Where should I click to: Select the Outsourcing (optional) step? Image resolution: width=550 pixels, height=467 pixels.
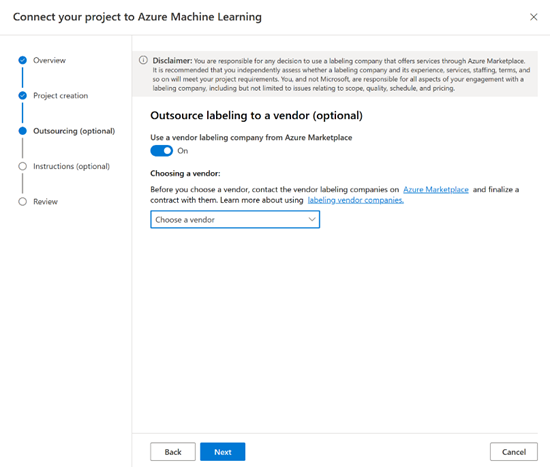click(x=74, y=131)
